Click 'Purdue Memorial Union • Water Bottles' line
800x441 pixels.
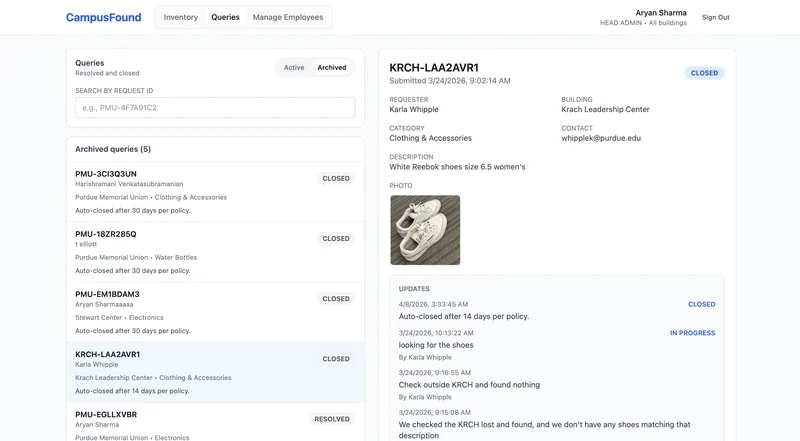point(136,257)
